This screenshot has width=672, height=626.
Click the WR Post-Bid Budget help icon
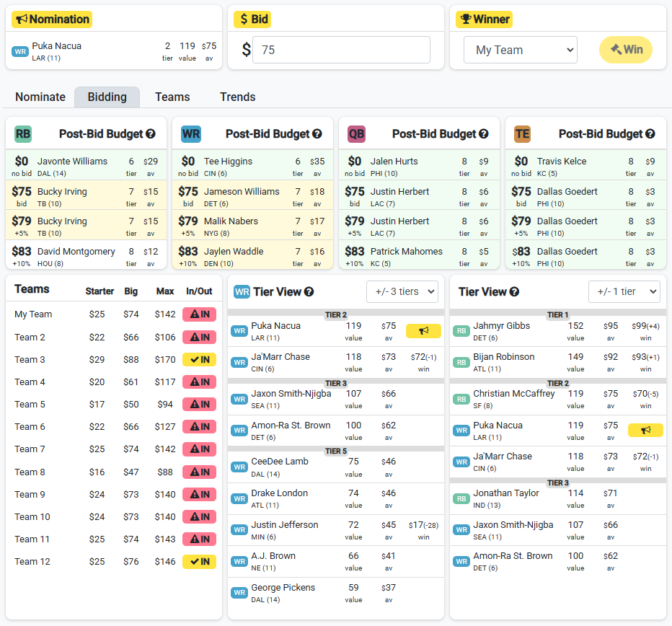317,133
